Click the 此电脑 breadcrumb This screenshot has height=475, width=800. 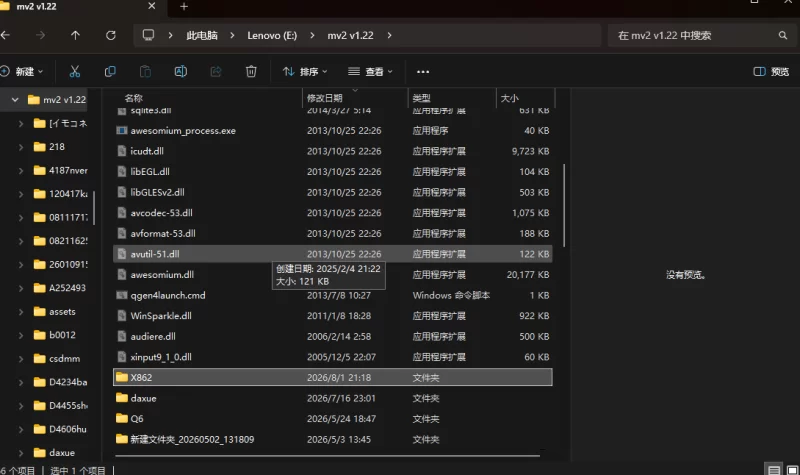[x=202, y=35]
